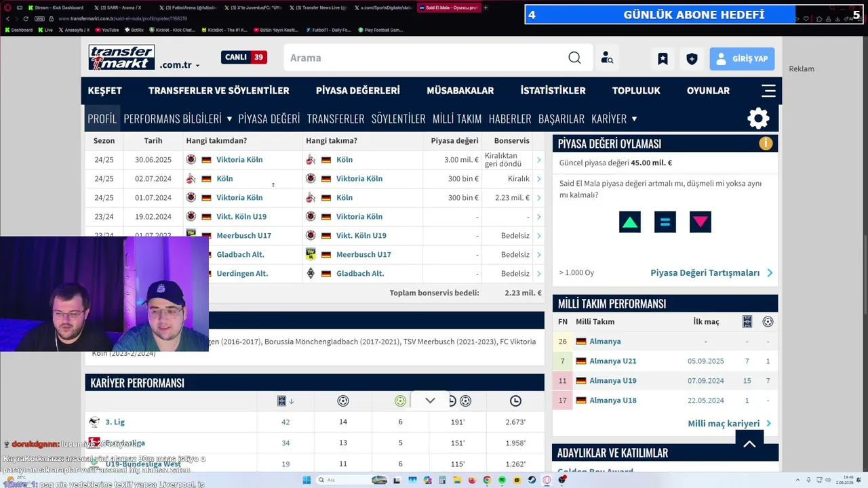Open Meerbusch U17 destination club link
Image resolution: width=868 pixels, height=488 pixels.
click(x=363, y=255)
